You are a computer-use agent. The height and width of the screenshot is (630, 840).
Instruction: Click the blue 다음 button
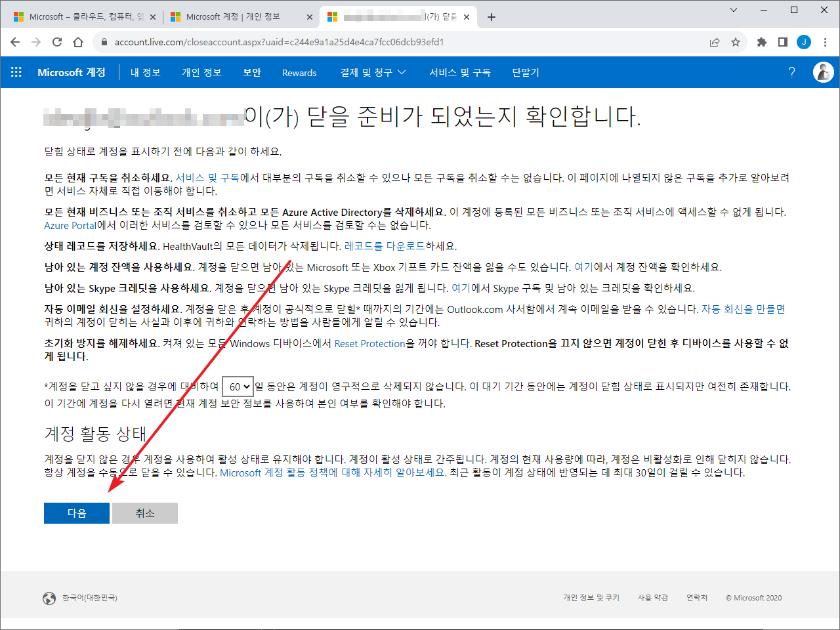tap(77, 513)
